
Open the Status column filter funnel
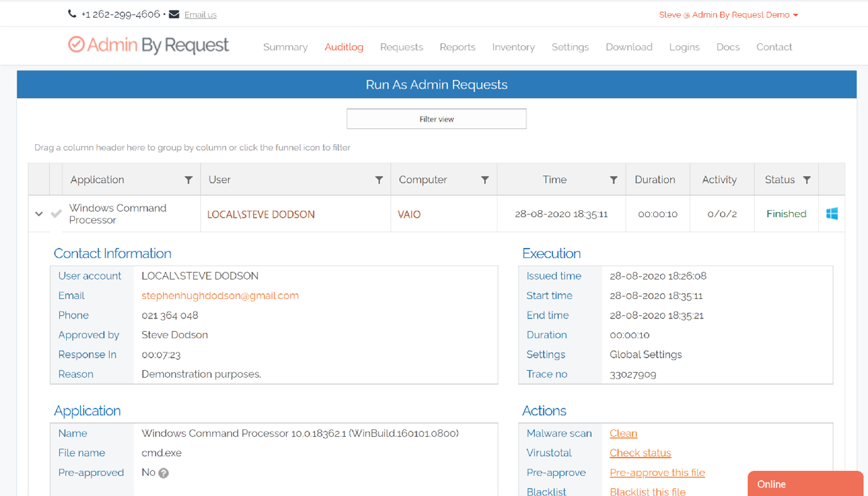(x=807, y=180)
